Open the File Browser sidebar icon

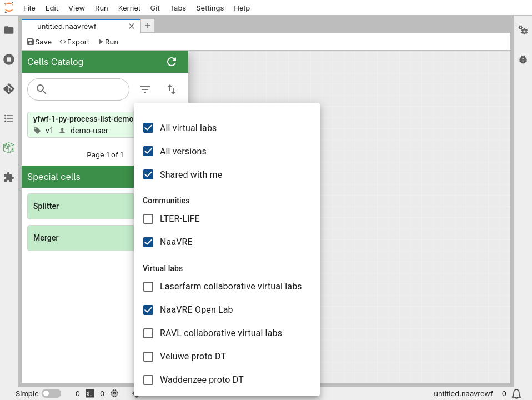[x=9, y=30]
